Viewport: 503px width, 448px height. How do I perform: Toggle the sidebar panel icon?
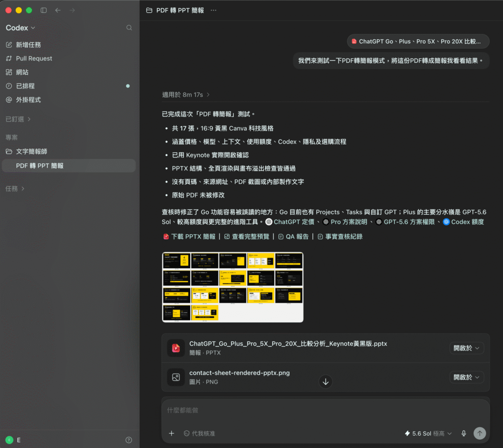click(x=44, y=10)
